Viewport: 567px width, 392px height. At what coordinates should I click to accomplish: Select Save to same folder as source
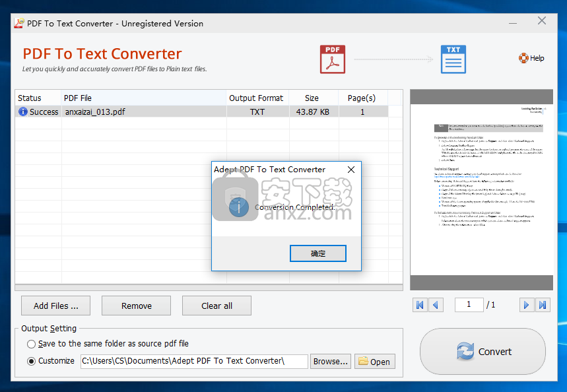pyautogui.click(x=32, y=344)
